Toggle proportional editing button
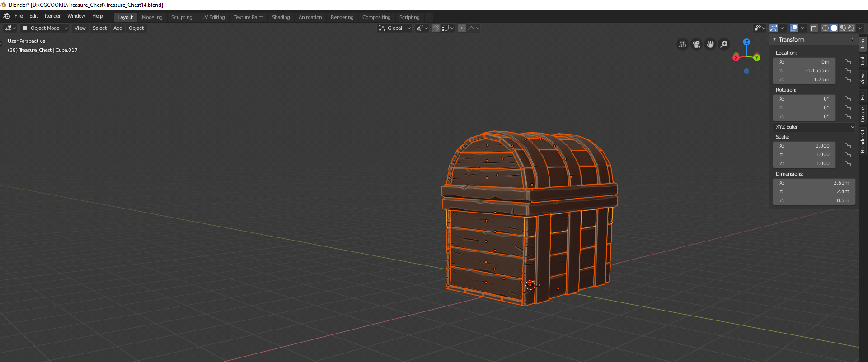Screen dimensions: 868x362 pos(461,28)
